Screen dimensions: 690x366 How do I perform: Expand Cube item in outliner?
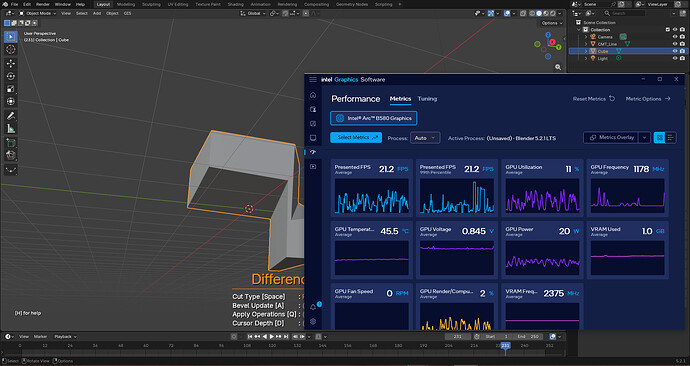(586, 51)
